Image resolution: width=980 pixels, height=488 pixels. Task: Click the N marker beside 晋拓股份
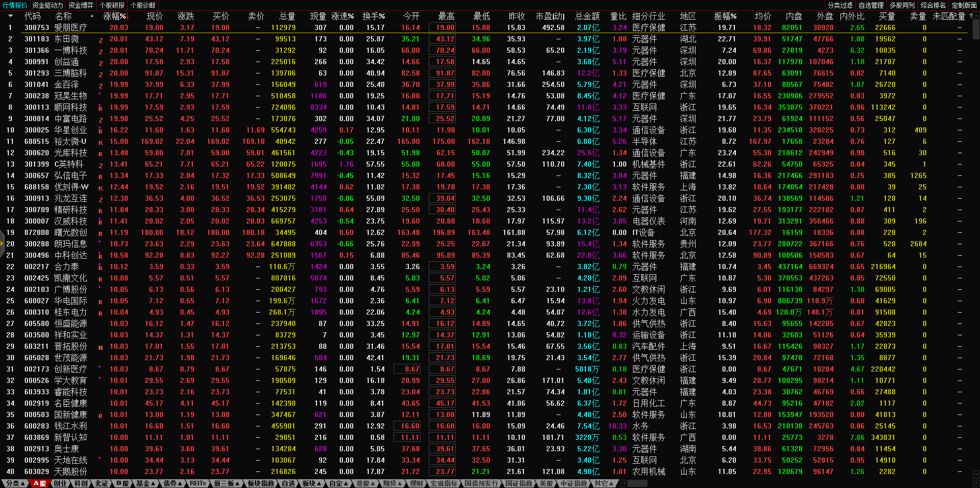pos(100,347)
